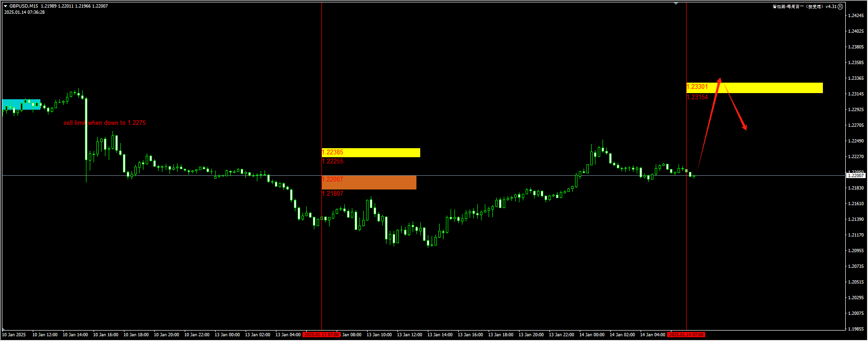Select the cyan rectangle at left edge
Image resolution: width=868 pixels, height=341 pixels.
[21, 104]
